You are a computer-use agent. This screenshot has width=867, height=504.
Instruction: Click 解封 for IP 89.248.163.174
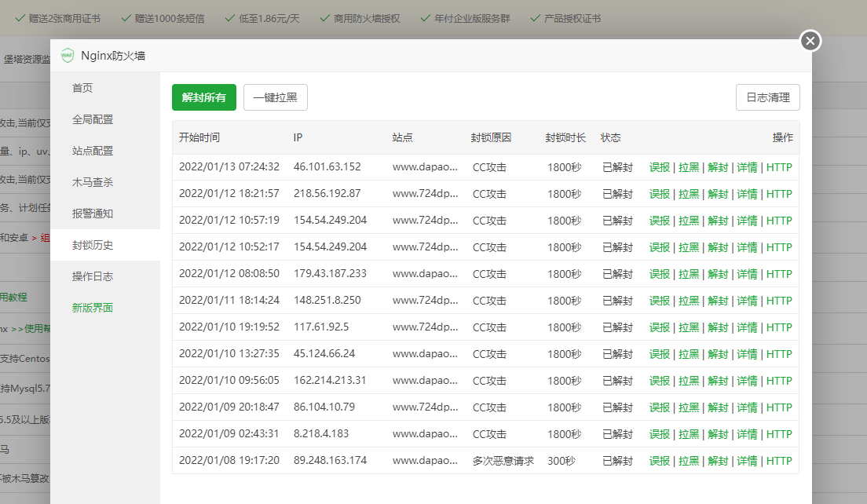point(718,460)
